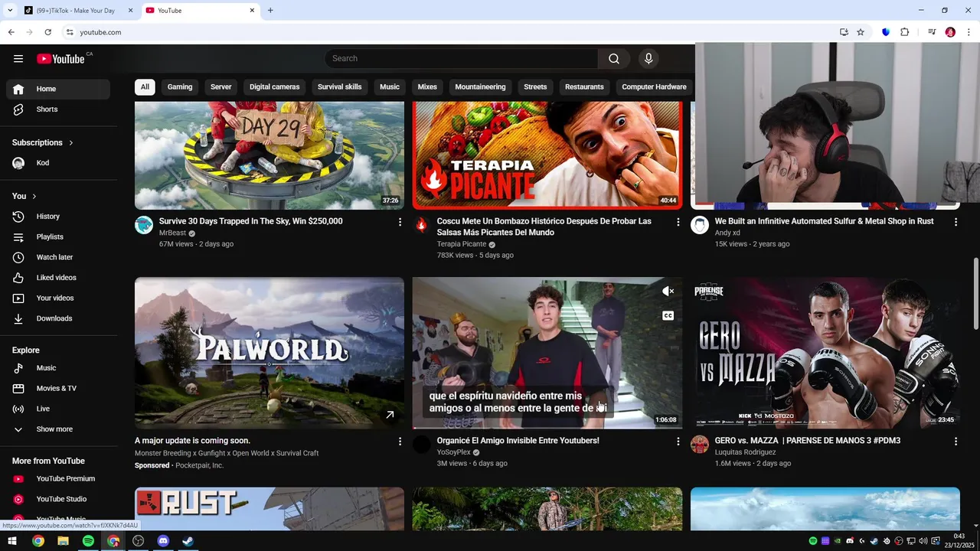Select the Computer Hardware filter chip
The width and height of the screenshot is (980, 551).
[654, 87]
